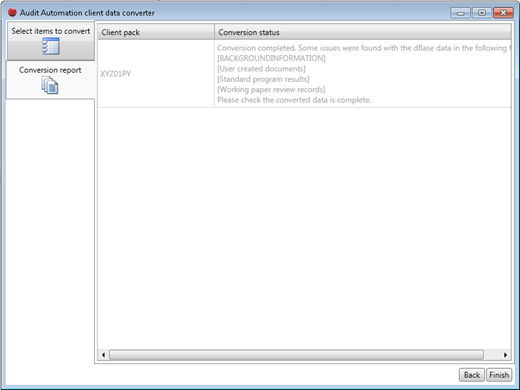Click the horizontal scrollbar thumb
The width and height of the screenshot is (520, 390).
pos(296,355)
